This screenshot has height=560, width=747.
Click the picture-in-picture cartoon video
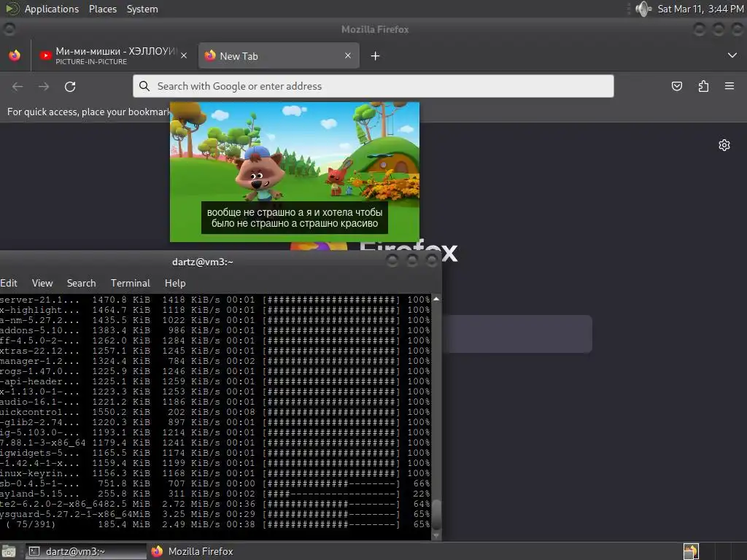[x=295, y=171]
